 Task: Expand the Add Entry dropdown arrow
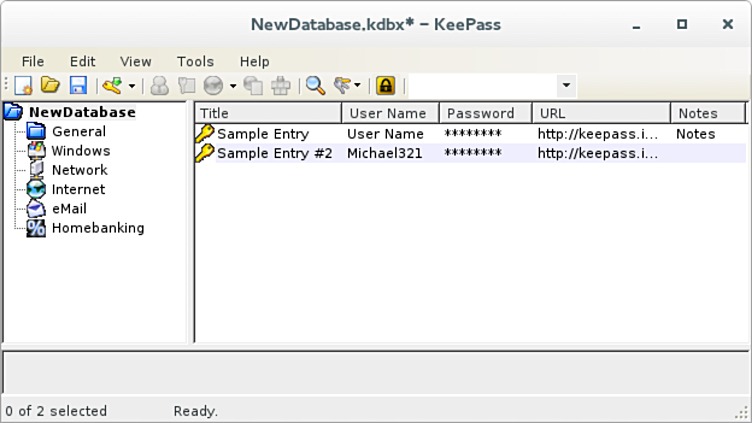click(132, 87)
